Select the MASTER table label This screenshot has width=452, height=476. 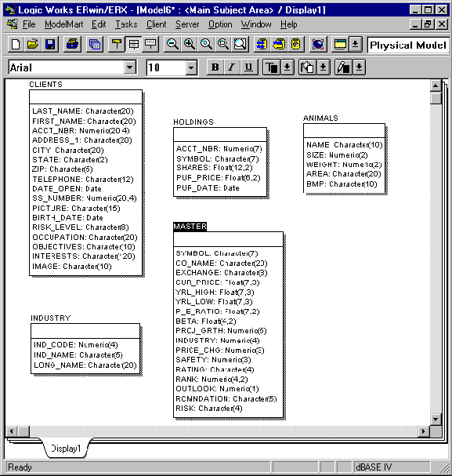(x=190, y=227)
